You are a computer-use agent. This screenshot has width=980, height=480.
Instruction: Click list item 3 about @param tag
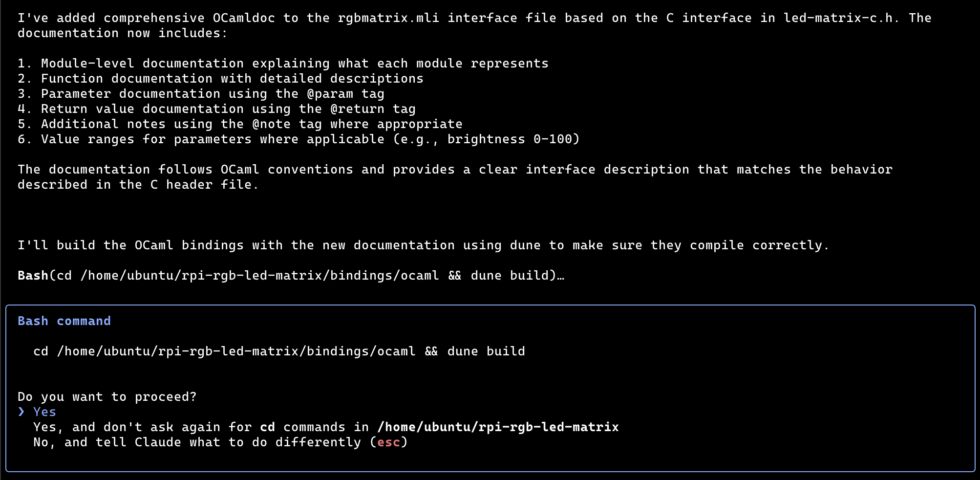pos(201,94)
